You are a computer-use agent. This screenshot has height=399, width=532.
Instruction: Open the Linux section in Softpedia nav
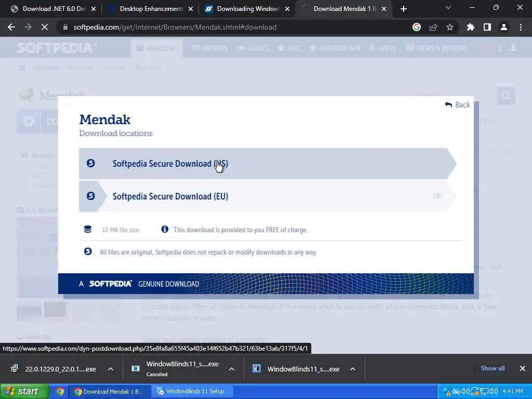(x=383, y=48)
